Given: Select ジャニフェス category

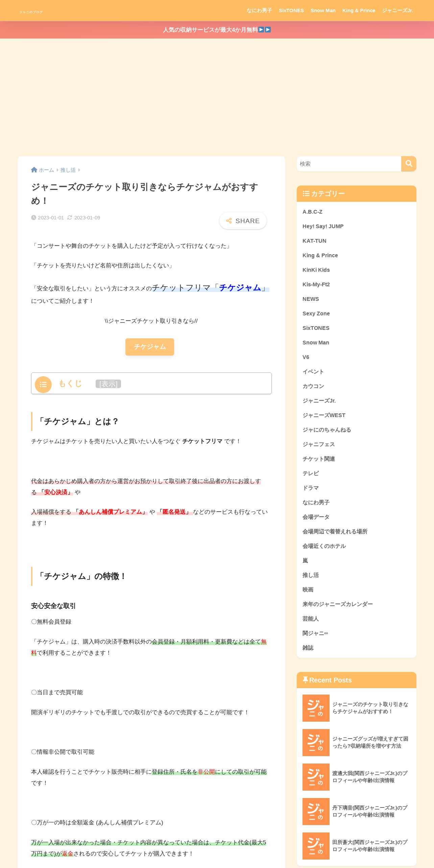Looking at the screenshot, I should pyautogui.click(x=319, y=444).
